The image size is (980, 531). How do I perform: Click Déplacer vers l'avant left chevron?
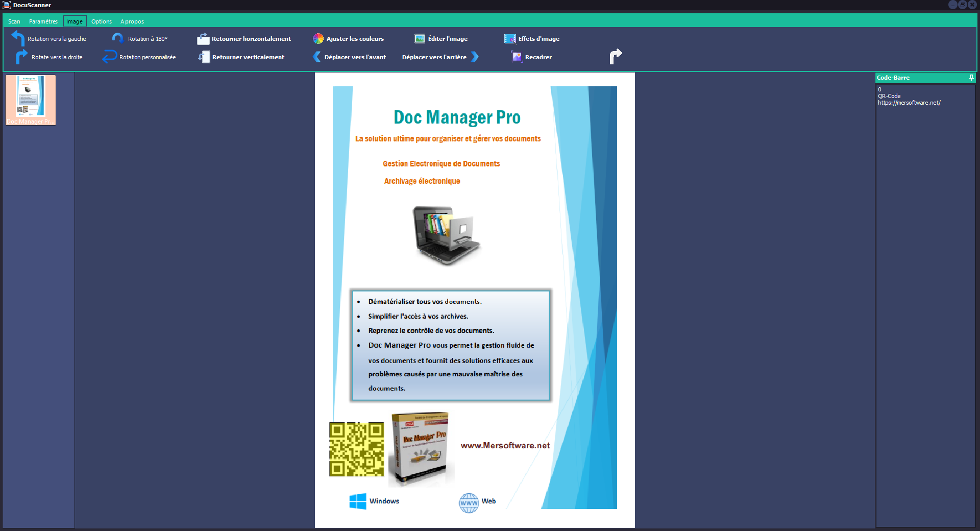[x=317, y=57]
